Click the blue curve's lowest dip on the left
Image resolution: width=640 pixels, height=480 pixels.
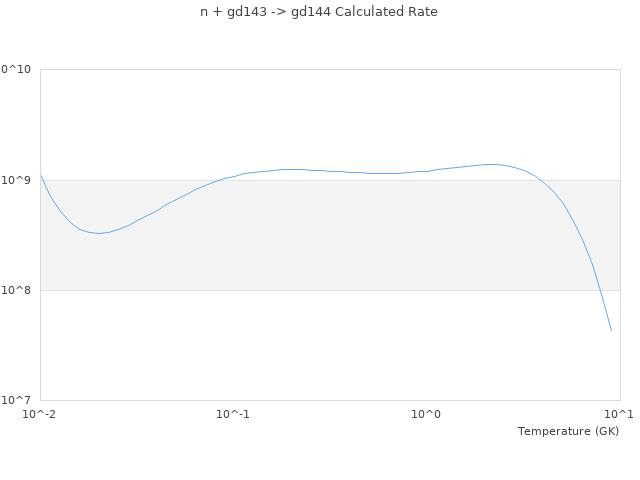click(x=98, y=233)
